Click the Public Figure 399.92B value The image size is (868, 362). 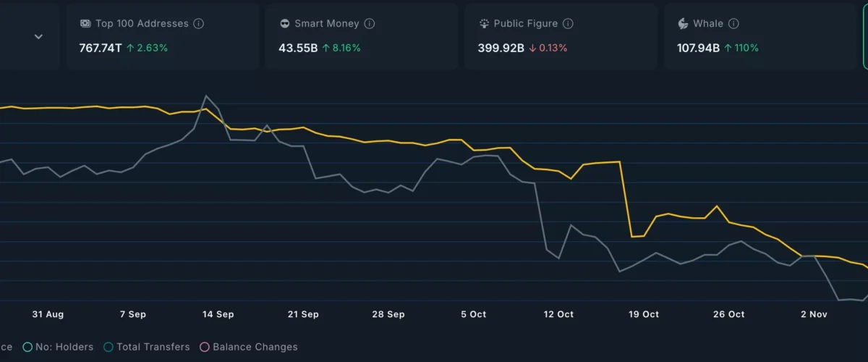tap(501, 49)
